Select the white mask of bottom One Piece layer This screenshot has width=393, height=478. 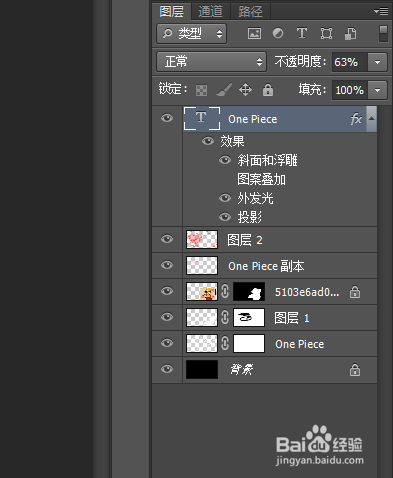click(x=249, y=343)
